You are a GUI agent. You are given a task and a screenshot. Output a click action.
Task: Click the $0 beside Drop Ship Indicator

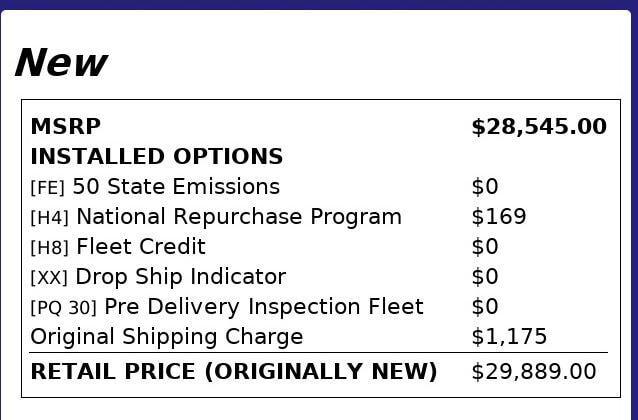coord(485,277)
